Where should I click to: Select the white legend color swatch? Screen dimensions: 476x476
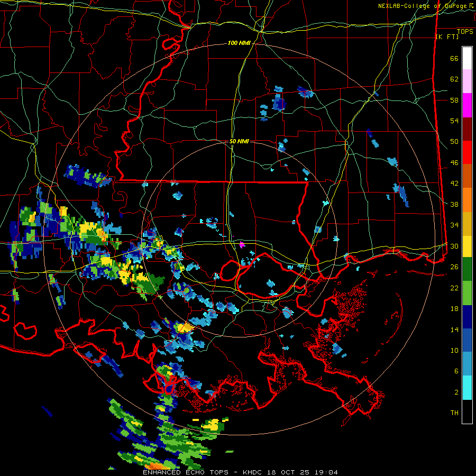click(467, 58)
